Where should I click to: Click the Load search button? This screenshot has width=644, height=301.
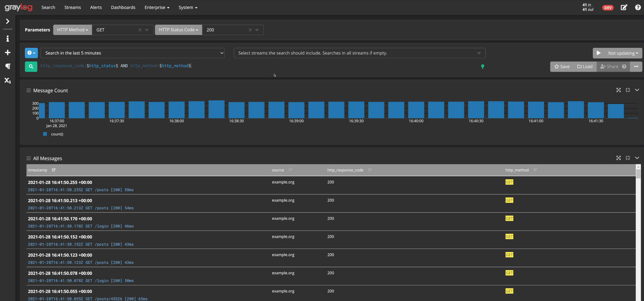pyautogui.click(x=585, y=67)
